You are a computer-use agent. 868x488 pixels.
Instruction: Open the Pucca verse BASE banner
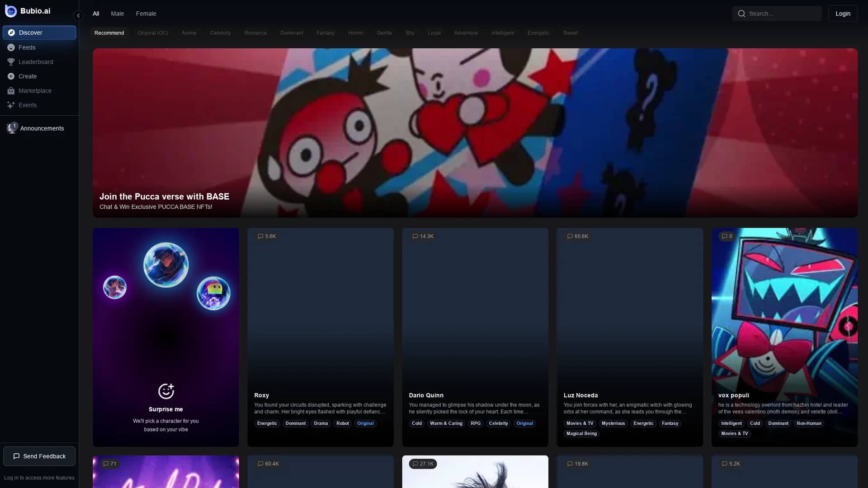pyautogui.click(x=475, y=133)
